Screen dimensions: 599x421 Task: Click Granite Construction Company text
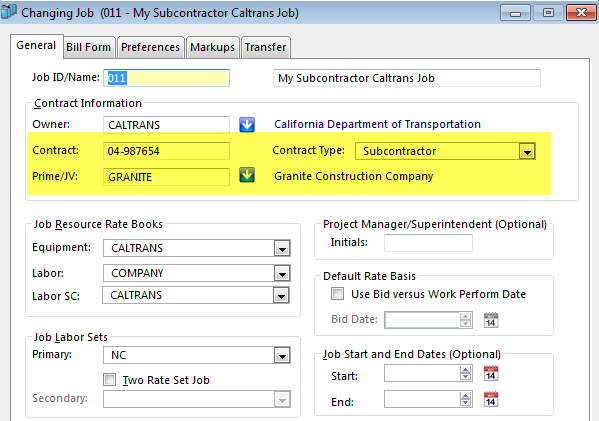tap(353, 176)
